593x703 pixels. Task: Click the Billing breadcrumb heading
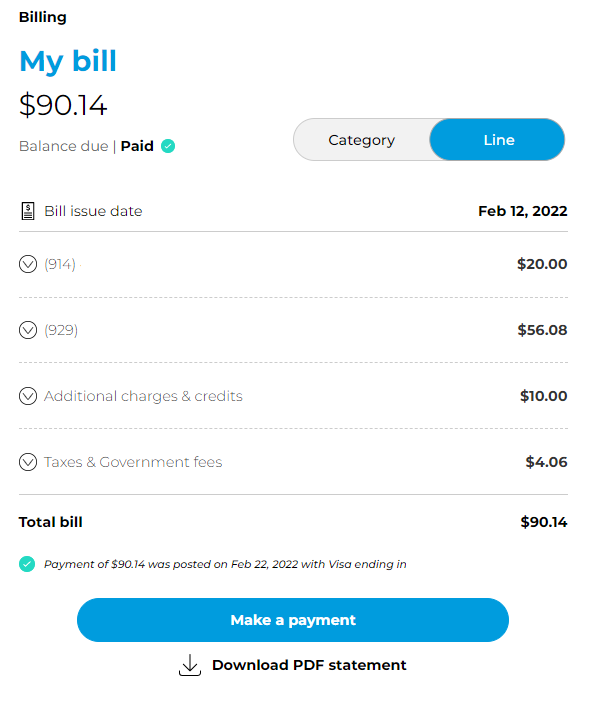coord(43,17)
